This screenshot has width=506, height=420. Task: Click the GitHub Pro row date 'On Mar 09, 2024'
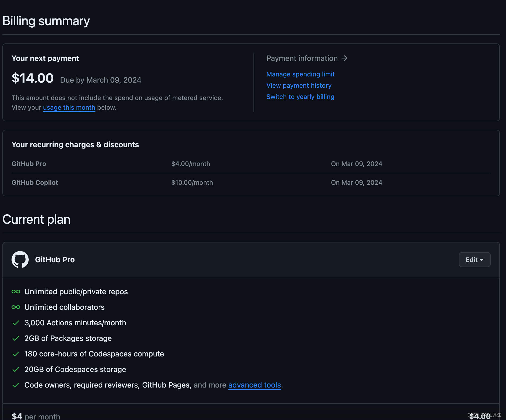[x=356, y=164]
